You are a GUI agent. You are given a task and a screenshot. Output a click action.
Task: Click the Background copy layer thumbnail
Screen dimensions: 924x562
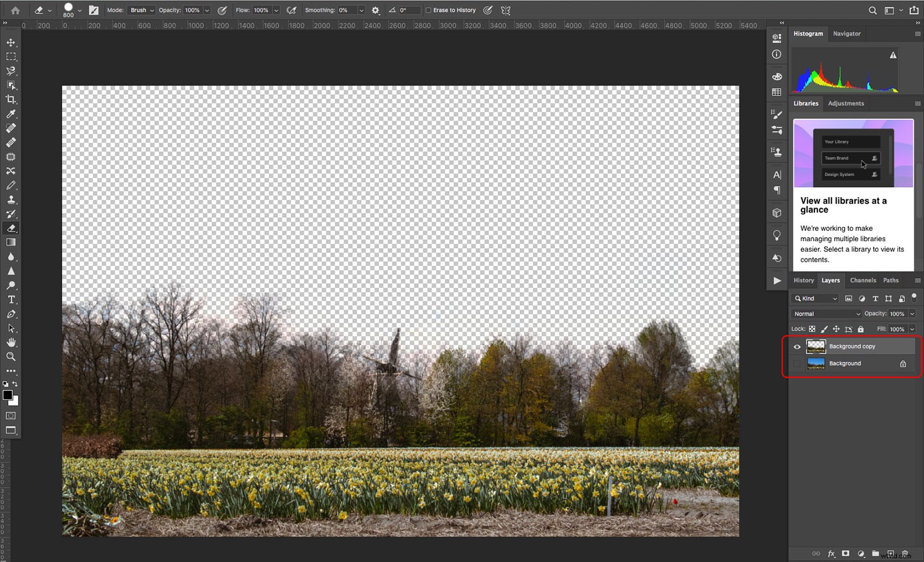click(x=816, y=346)
